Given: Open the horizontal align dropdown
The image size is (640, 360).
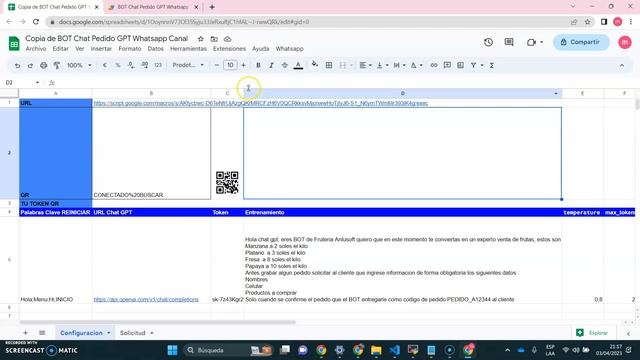Looking at the screenshot, I should 365,65.
